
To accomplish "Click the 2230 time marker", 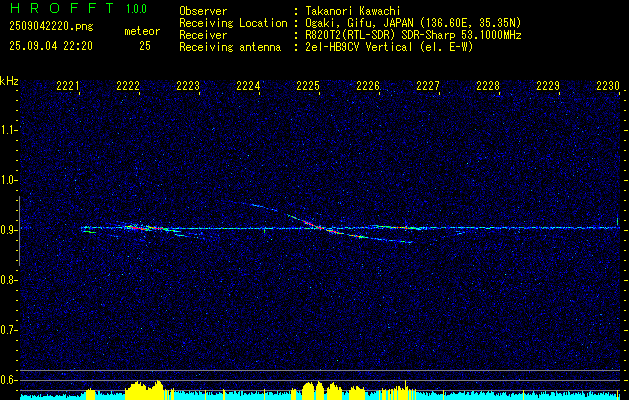I will [x=608, y=86].
